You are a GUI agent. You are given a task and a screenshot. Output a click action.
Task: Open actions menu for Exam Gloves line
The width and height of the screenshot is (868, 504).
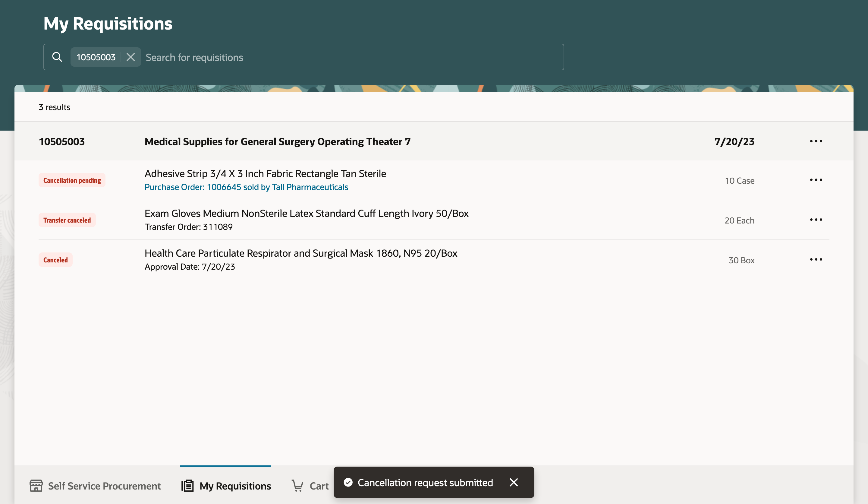(816, 220)
